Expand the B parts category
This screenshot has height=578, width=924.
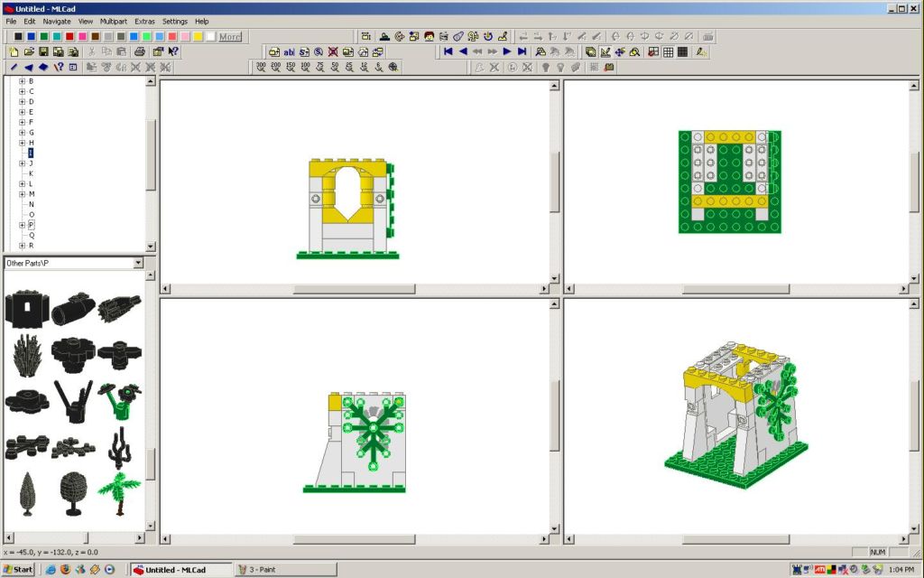pos(22,81)
